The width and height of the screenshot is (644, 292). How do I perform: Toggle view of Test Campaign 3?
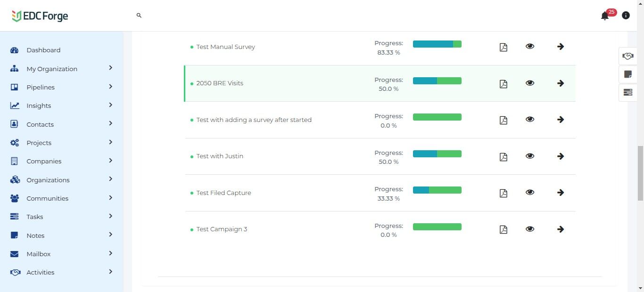[530, 229]
